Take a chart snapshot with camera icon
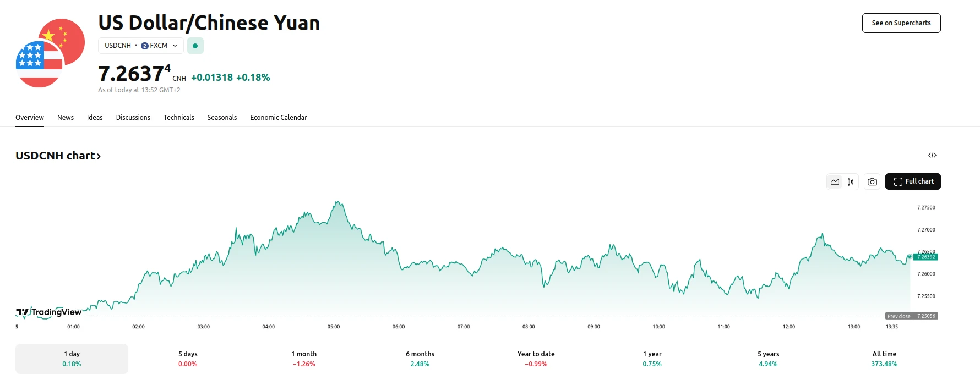 [872, 181]
